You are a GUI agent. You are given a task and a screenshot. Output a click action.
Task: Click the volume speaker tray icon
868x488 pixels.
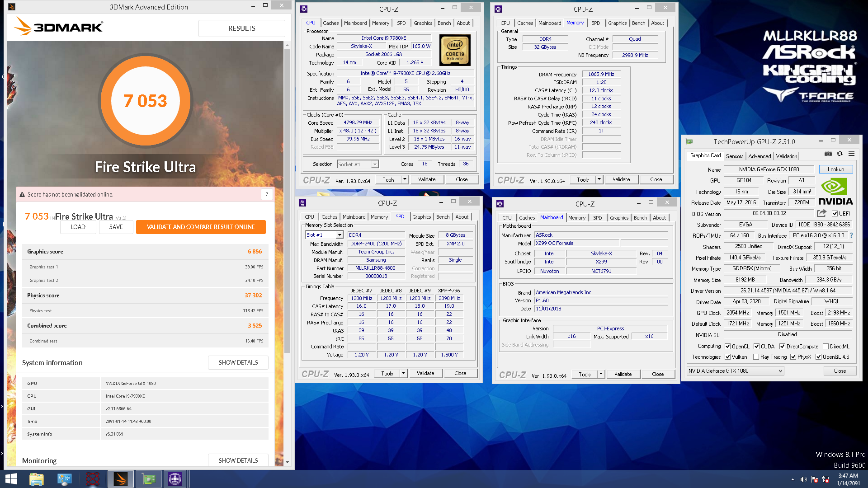tap(803, 479)
